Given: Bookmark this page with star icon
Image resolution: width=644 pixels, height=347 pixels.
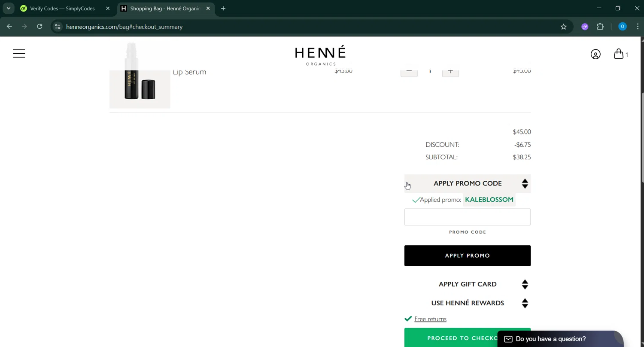Looking at the screenshot, I should click(x=564, y=27).
